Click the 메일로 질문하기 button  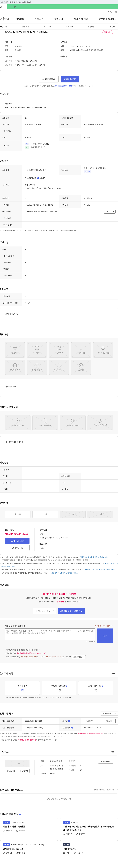coord(79,657)
